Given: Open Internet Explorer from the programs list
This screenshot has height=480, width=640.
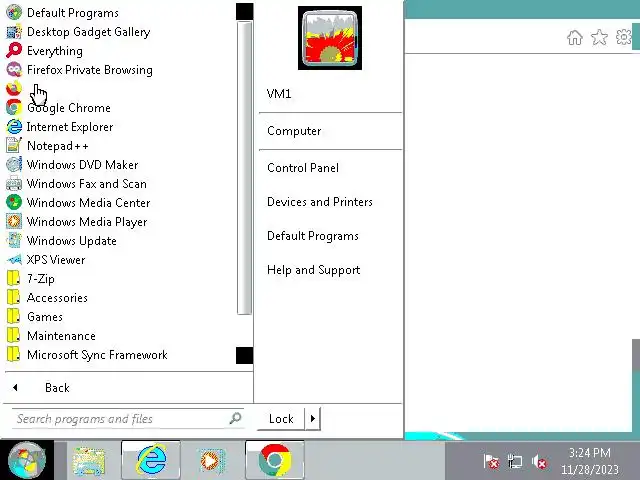Looking at the screenshot, I should pos(60,127).
